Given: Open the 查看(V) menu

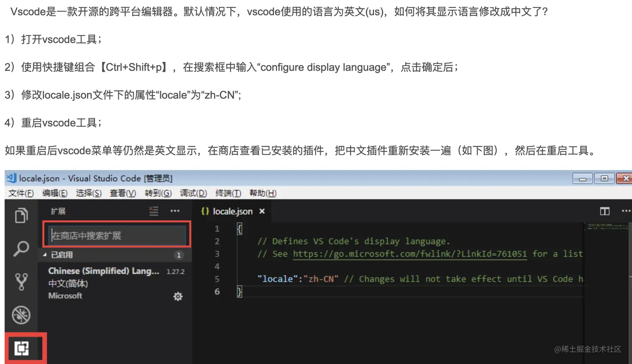Looking at the screenshot, I should pyautogui.click(x=123, y=193).
